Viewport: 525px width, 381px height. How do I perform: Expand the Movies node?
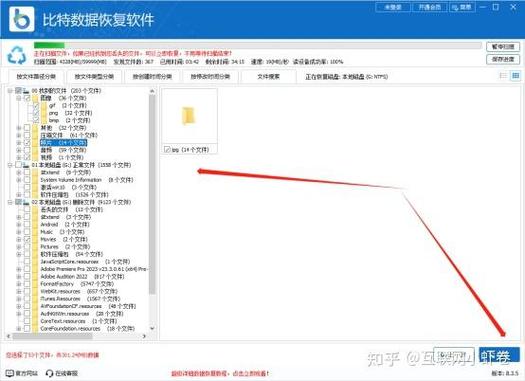click(x=19, y=239)
